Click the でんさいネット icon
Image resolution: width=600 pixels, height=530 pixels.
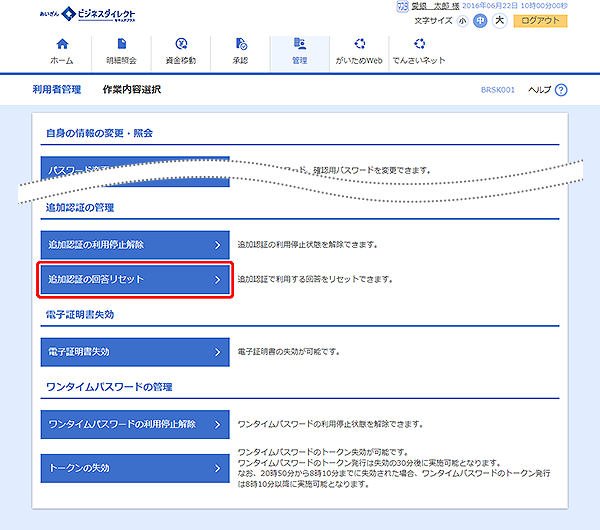tap(419, 44)
